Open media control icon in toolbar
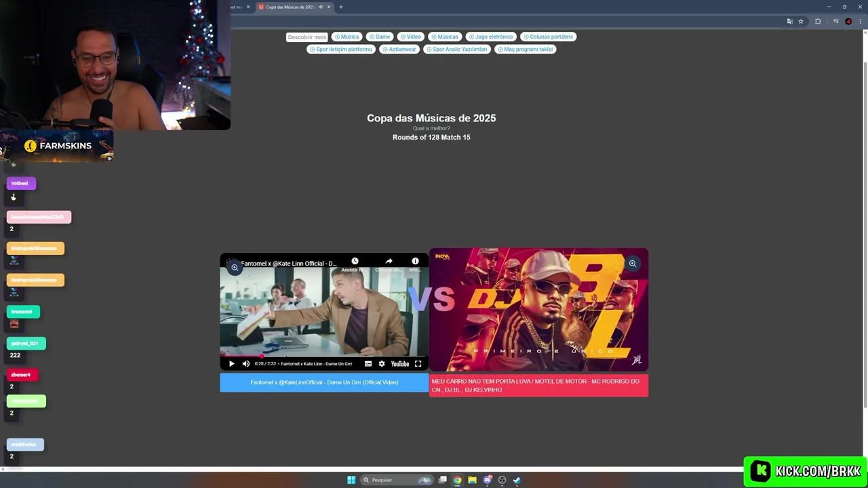 [836, 21]
